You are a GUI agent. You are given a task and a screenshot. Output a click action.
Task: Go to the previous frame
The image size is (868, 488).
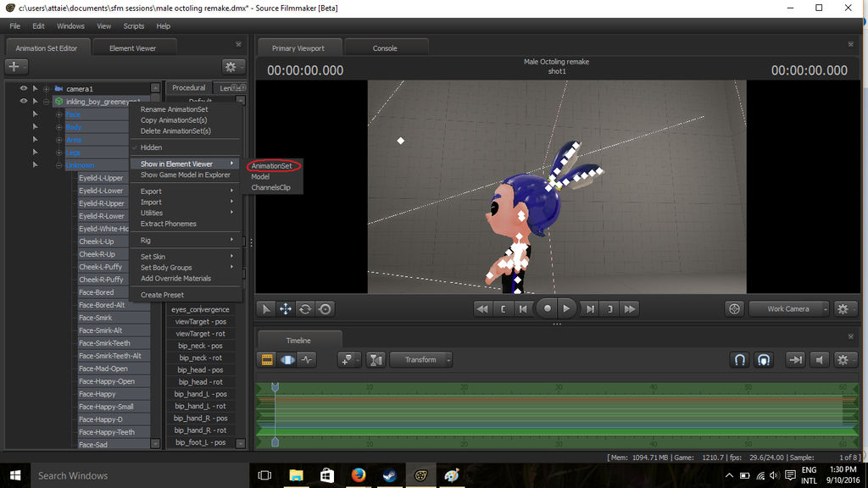click(x=522, y=308)
